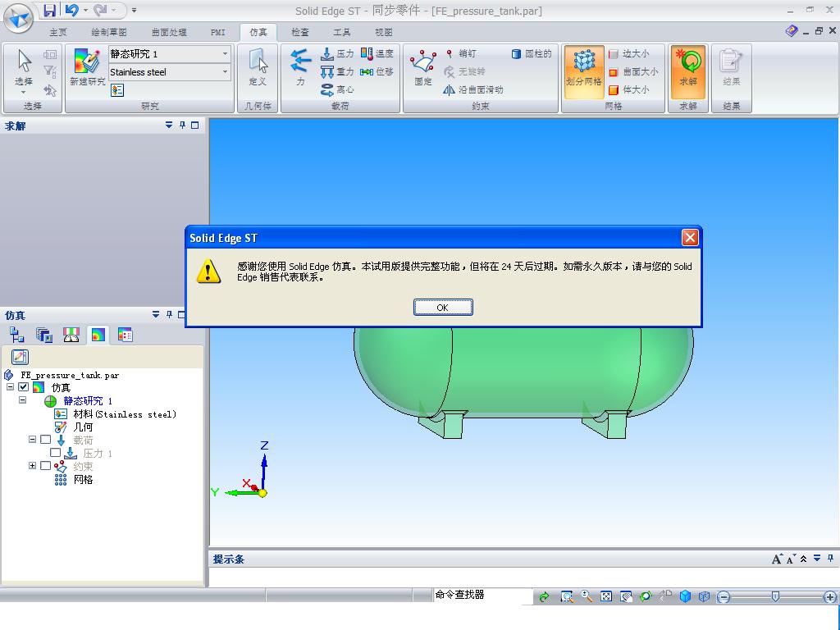This screenshot has height=630, width=840.
Task: Open the 仿真 panel options menu arrow
Action: click(x=155, y=314)
